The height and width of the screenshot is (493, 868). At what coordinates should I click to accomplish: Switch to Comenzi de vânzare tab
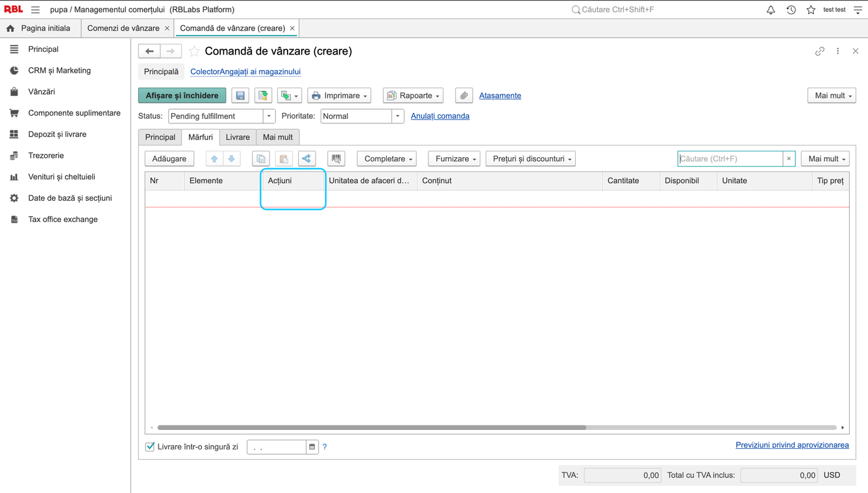pyautogui.click(x=123, y=29)
